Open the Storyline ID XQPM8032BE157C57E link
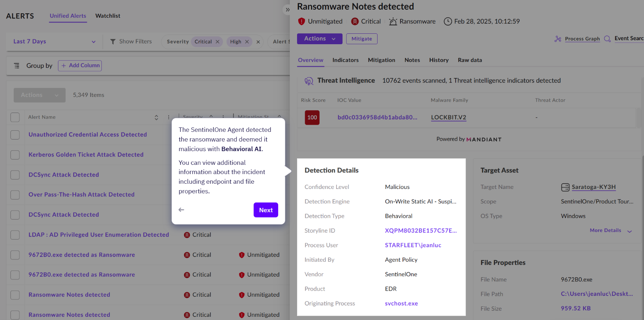 pos(421,231)
